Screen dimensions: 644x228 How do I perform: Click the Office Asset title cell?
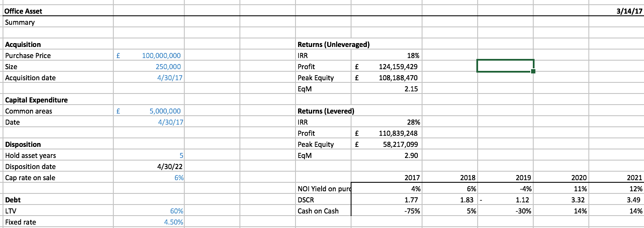coord(58,11)
